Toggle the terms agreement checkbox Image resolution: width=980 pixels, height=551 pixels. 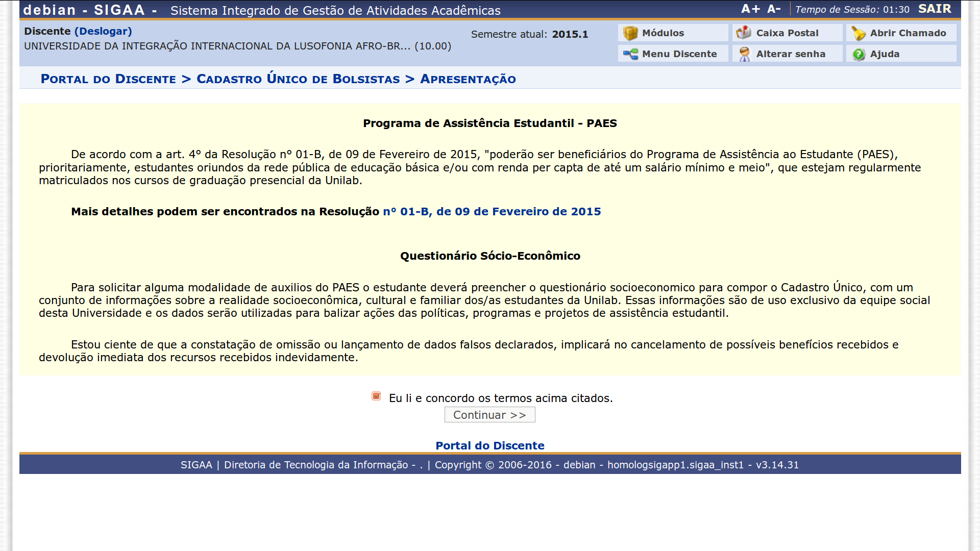tap(376, 396)
